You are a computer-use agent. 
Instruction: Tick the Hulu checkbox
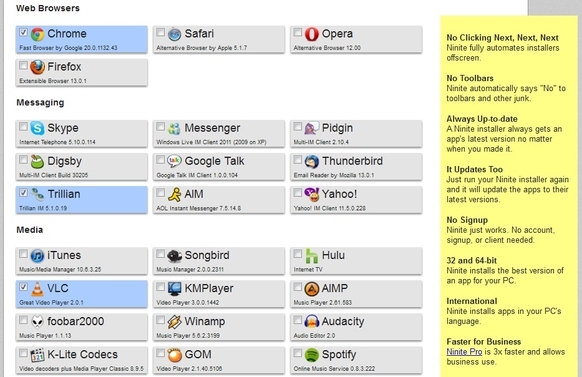[298, 254]
